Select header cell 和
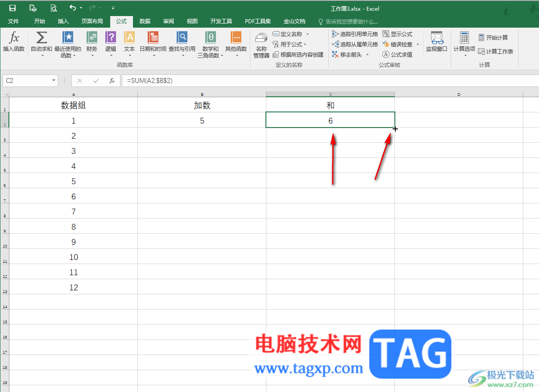Image resolution: width=539 pixels, height=392 pixels. click(x=330, y=105)
